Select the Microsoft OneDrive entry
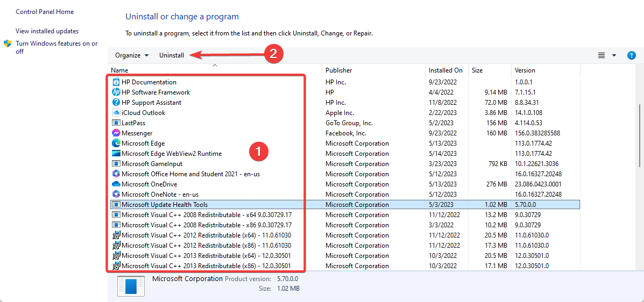644x302 pixels. click(344, 184)
